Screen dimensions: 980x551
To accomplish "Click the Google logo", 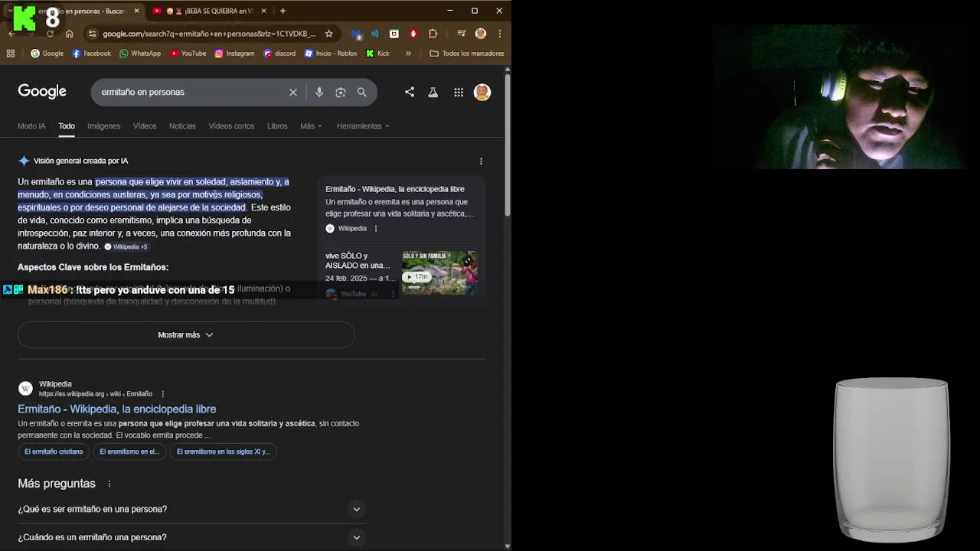I will [x=42, y=92].
